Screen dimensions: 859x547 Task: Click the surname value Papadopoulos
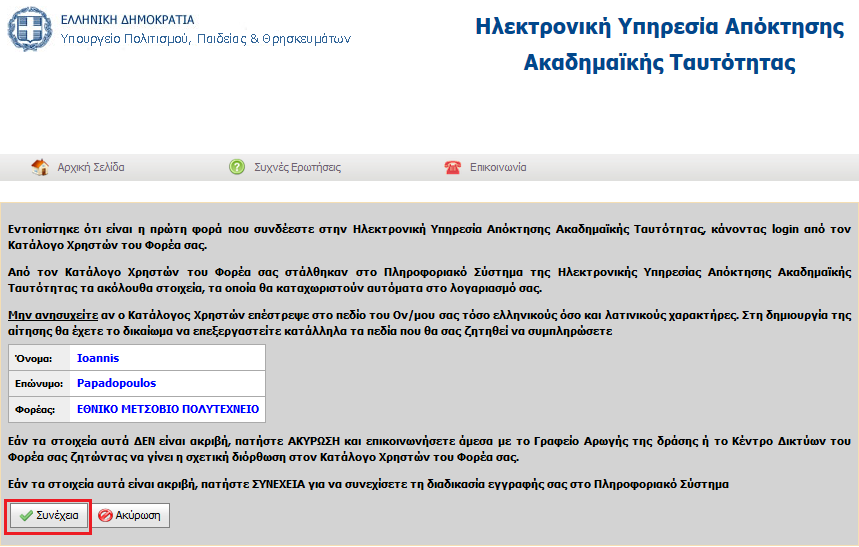pos(116,383)
